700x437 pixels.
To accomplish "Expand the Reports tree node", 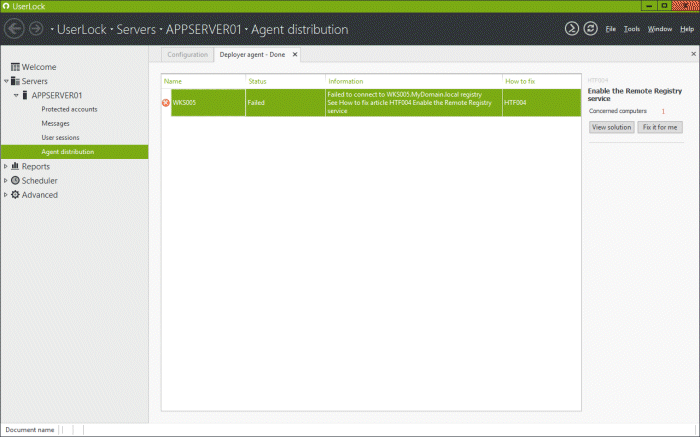I will tap(6, 166).
